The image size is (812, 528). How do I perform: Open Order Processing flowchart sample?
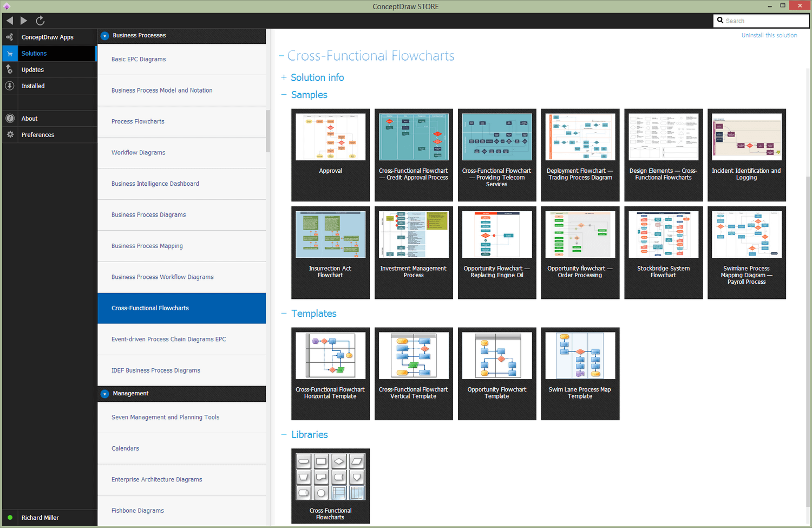580,252
